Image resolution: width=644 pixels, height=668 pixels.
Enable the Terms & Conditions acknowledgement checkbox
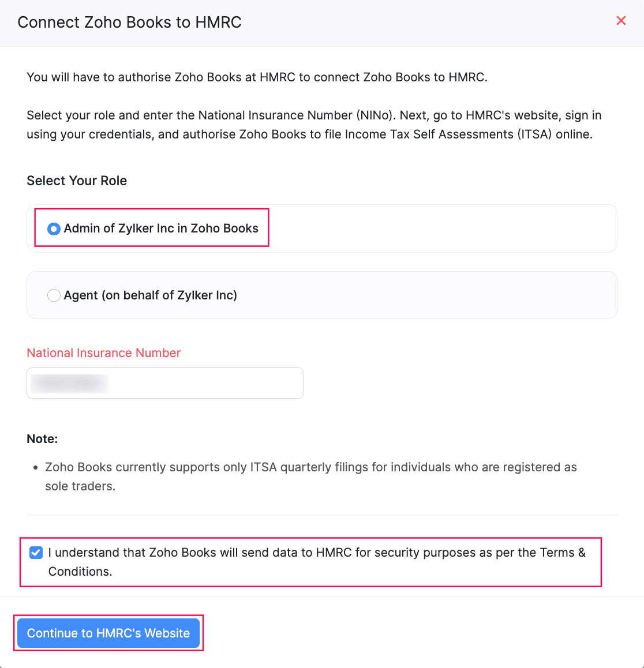coord(36,553)
